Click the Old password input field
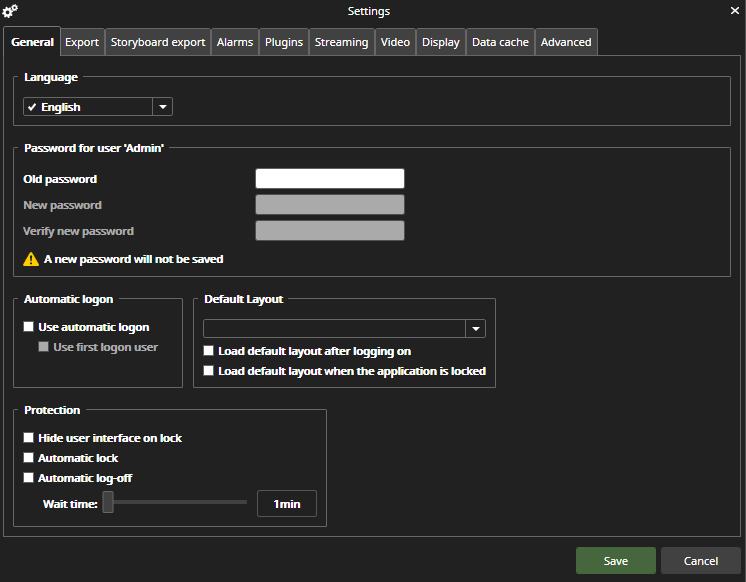The height and width of the screenshot is (582, 746). [330, 179]
